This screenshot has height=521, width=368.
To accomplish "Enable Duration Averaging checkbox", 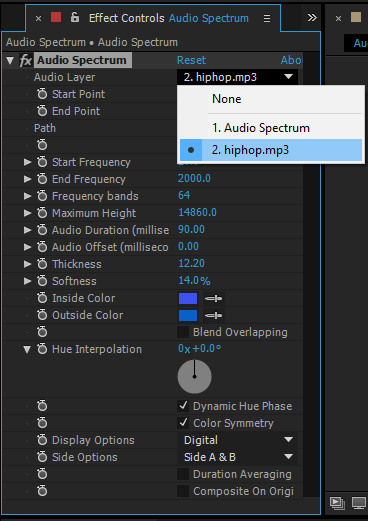I will (x=183, y=474).
